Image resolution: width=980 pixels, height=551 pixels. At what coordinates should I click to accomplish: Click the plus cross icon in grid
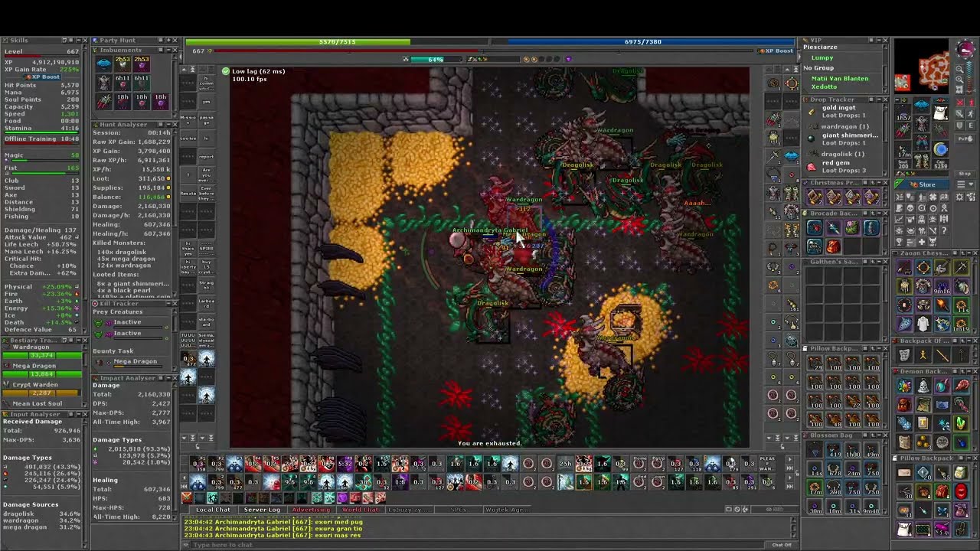coord(922,242)
